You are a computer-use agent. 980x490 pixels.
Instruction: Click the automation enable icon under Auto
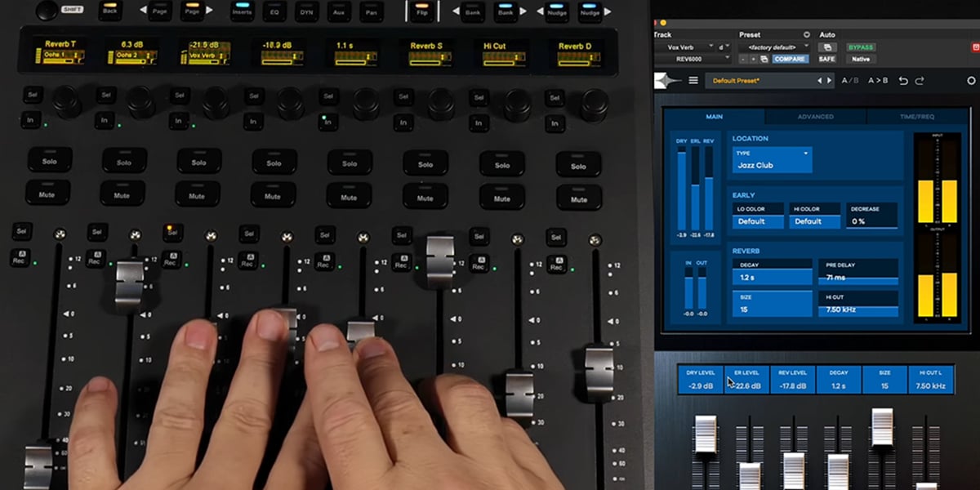pyautogui.click(x=827, y=47)
